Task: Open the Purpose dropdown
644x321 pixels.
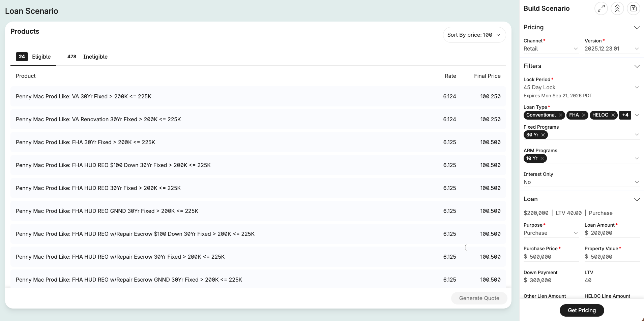Action: (551, 233)
